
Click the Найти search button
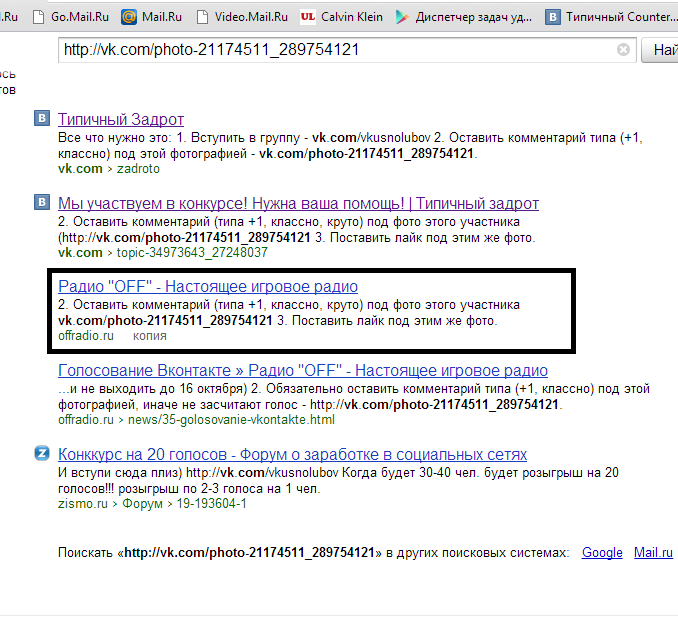click(660, 50)
